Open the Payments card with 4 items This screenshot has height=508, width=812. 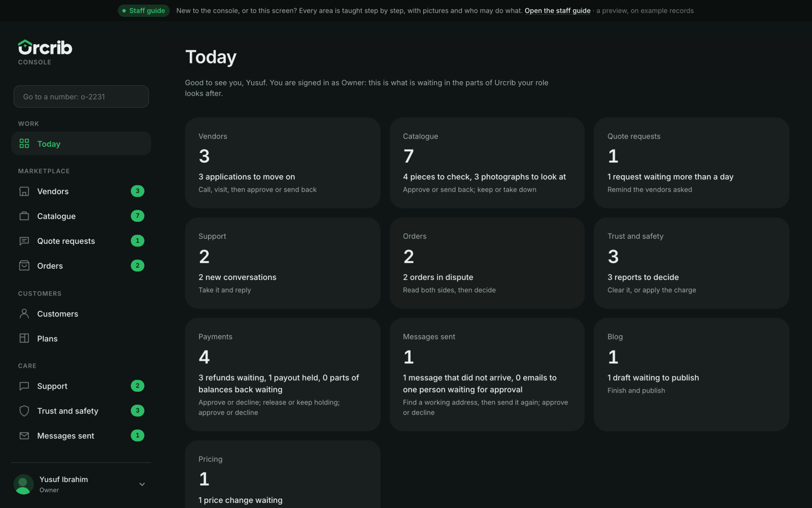[x=283, y=374]
